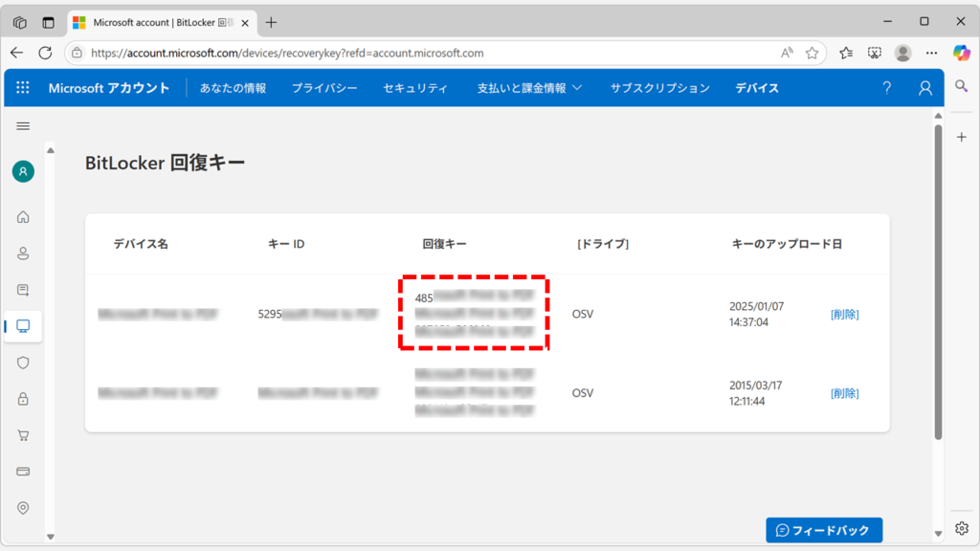Open the Security shield sidebar icon
980x551 pixels.
pyautogui.click(x=23, y=363)
